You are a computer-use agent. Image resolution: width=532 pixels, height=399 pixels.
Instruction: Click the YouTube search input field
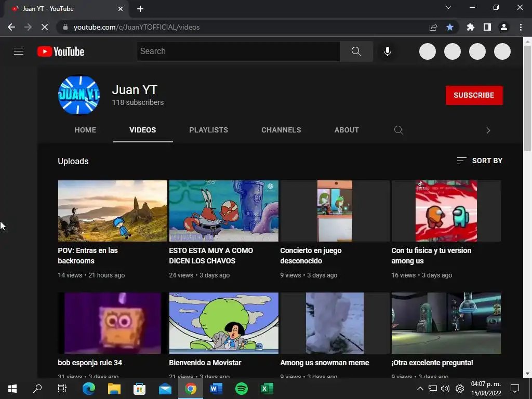238,51
